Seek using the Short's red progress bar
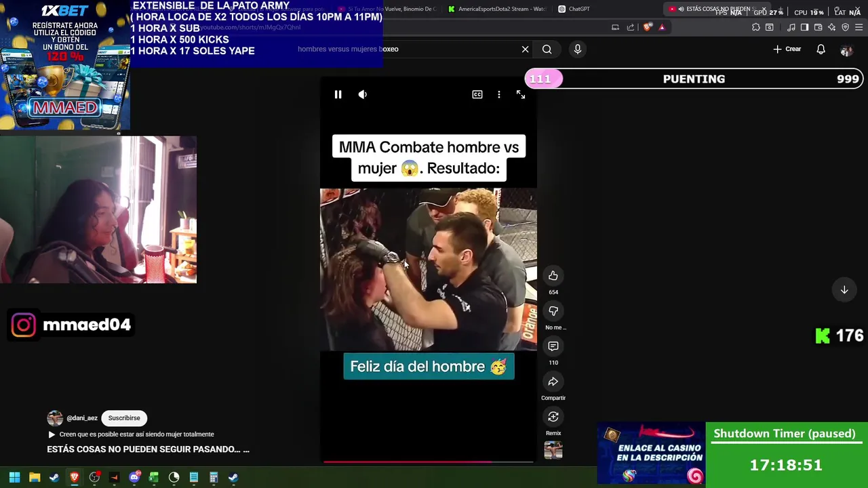Screen dimensions: 868x488 (x=429, y=462)
